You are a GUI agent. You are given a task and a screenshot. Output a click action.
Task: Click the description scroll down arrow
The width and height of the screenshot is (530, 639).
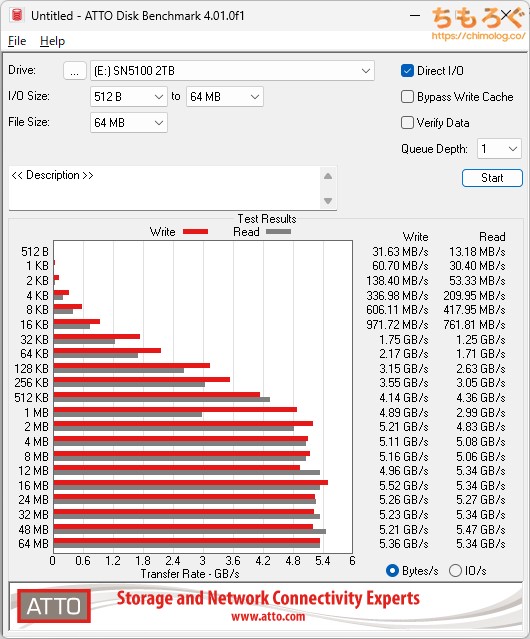[328, 200]
